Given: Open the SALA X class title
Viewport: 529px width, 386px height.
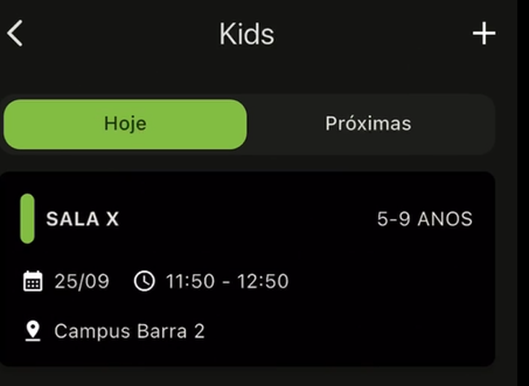Looking at the screenshot, I should [83, 219].
